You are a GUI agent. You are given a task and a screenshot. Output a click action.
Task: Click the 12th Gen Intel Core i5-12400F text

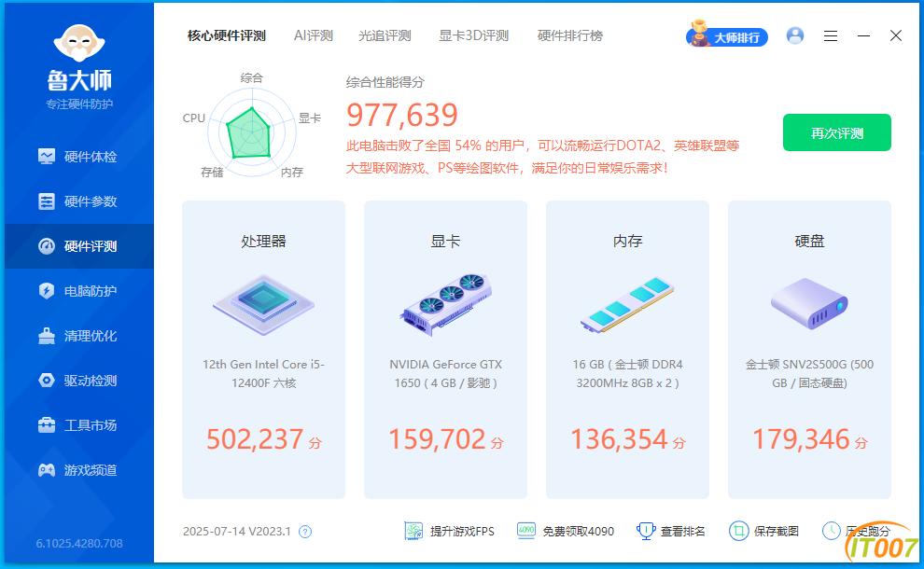pyautogui.click(x=263, y=373)
